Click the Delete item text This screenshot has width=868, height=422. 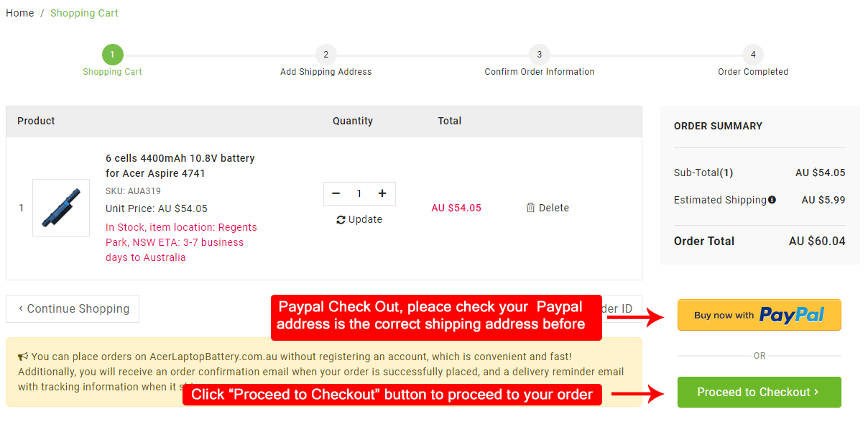(554, 208)
